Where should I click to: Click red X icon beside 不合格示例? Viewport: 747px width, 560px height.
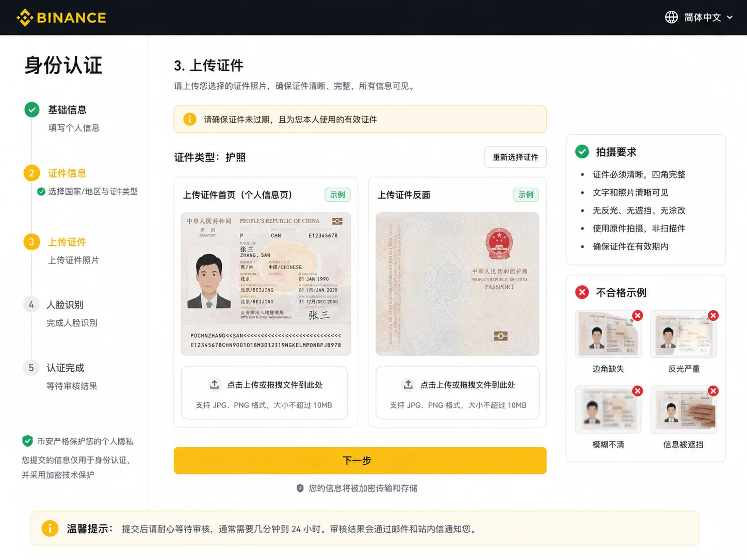coord(582,292)
